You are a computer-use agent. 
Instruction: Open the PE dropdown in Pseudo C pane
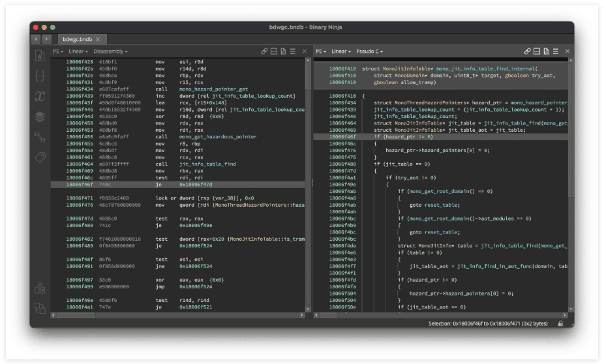point(321,52)
